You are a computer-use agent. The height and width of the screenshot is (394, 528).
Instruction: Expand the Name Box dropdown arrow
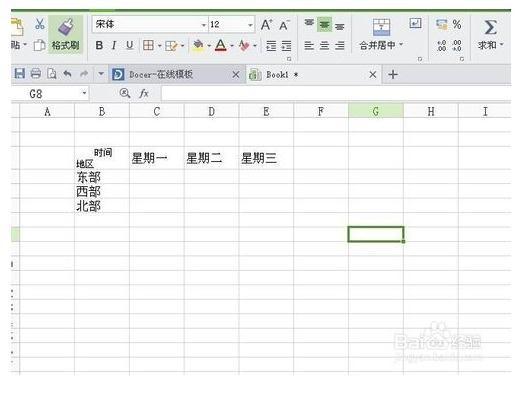[84, 93]
